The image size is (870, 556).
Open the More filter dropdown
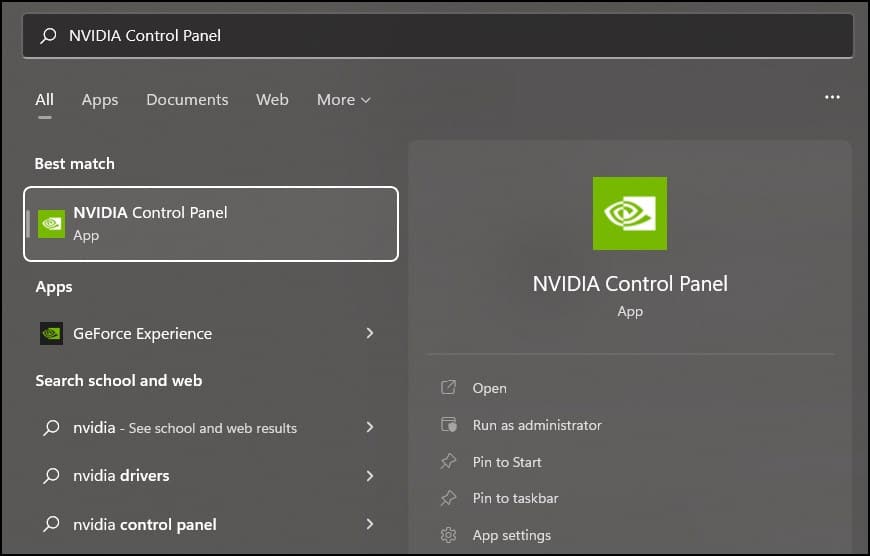(343, 100)
